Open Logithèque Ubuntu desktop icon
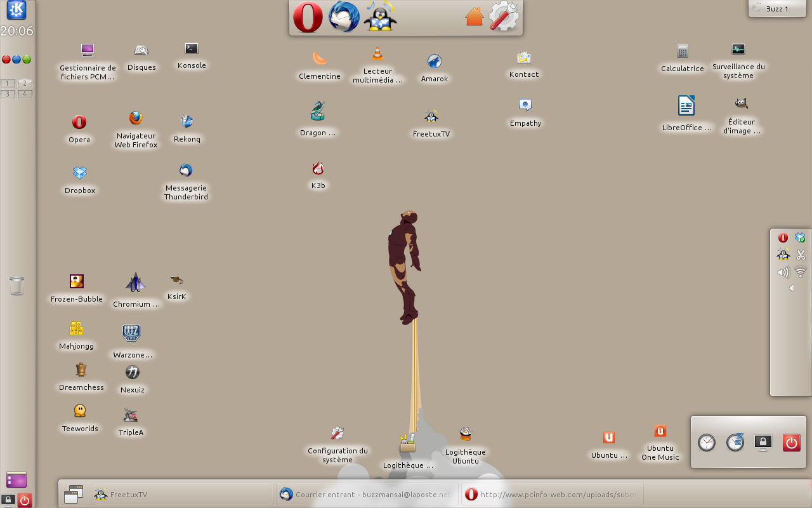The image size is (812, 508). pyautogui.click(x=466, y=434)
